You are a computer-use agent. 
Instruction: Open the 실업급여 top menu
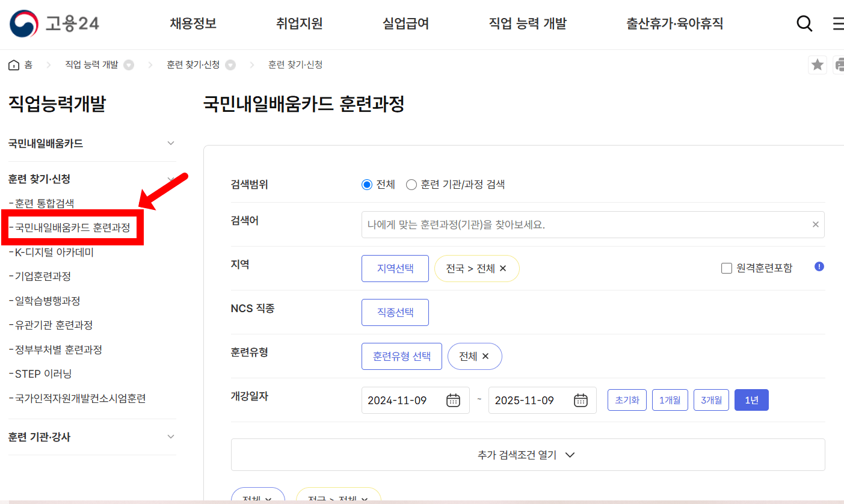(406, 23)
